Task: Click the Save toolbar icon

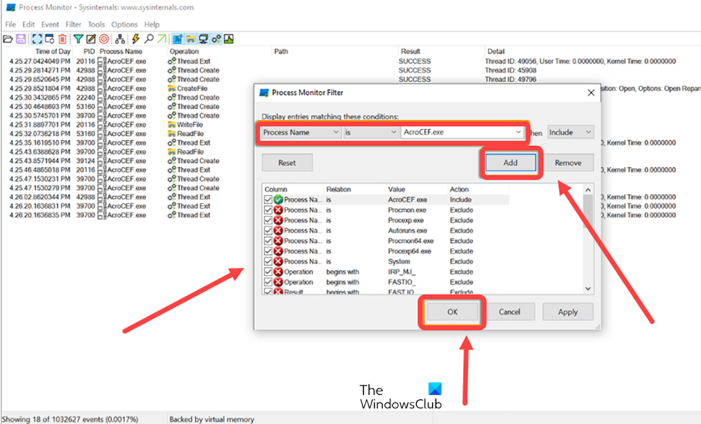Action: [18, 38]
